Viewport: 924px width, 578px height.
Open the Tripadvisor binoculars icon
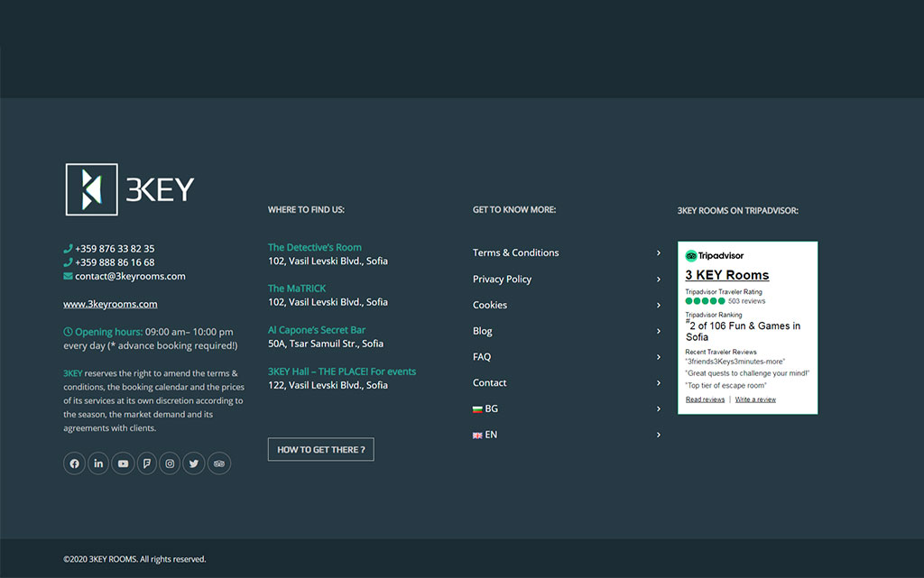[x=218, y=463]
